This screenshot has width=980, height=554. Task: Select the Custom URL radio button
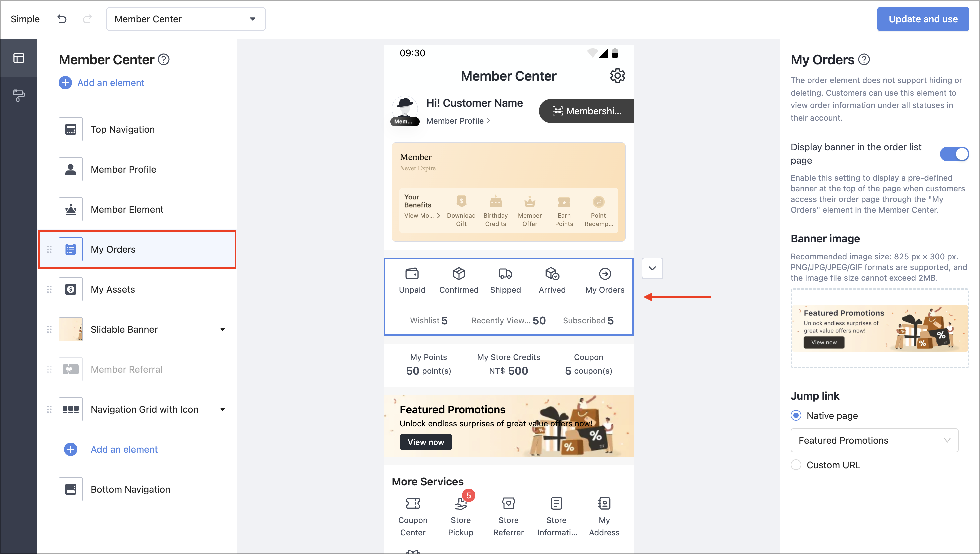[795, 465]
